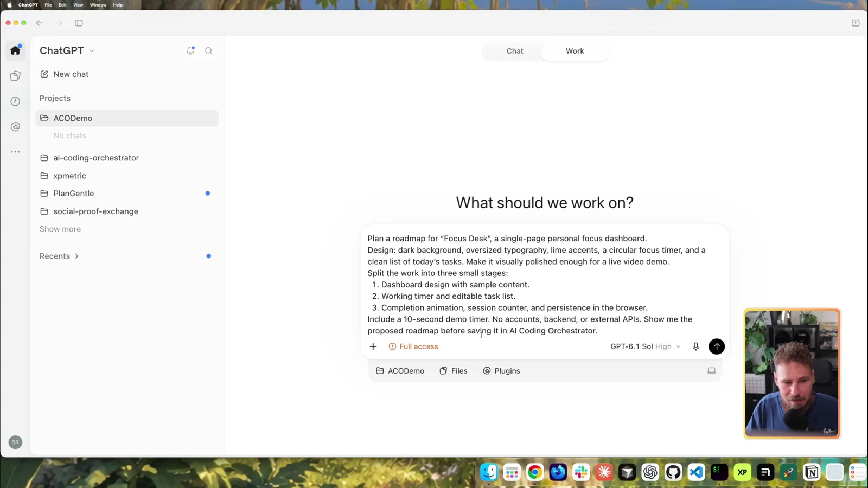This screenshot has height=488, width=868.
Task: Click inside the prompt text field
Action: click(544, 285)
